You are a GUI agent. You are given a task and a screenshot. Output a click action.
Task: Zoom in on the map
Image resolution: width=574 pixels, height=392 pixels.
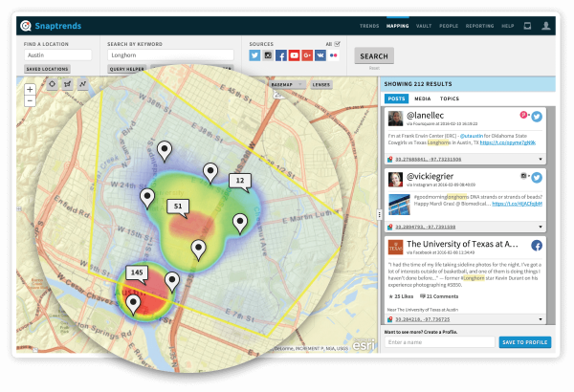pyautogui.click(x=30, y=89)
